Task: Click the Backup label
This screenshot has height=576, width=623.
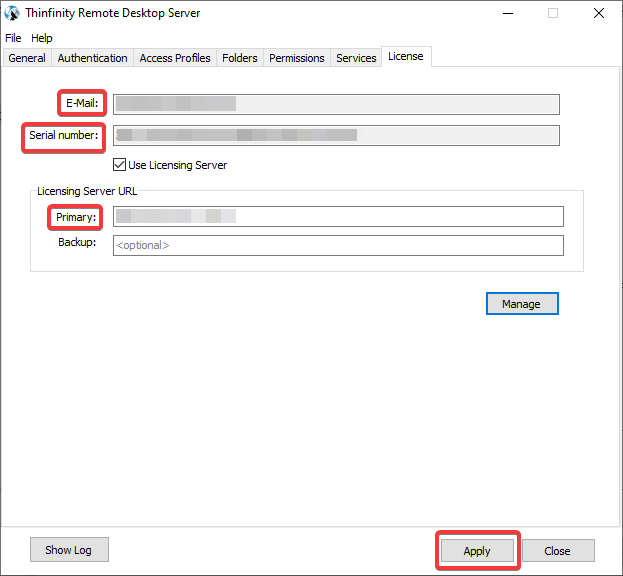Action: click(77, 242)
